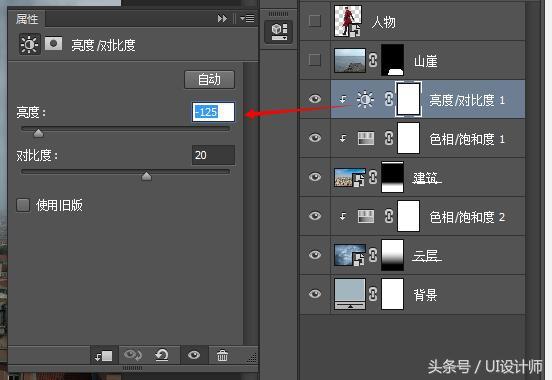Click the mask link icon on 亮度/对比度 1

(388, 99)
